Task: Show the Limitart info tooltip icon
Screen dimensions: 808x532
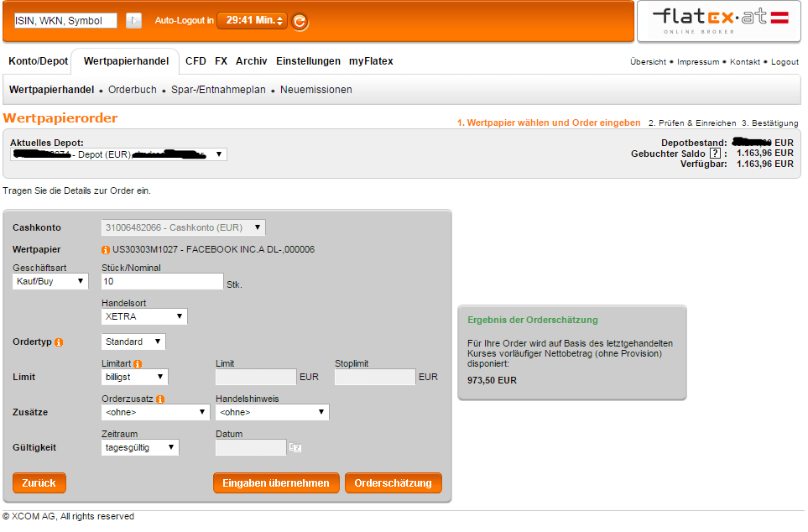Action: 138,364
